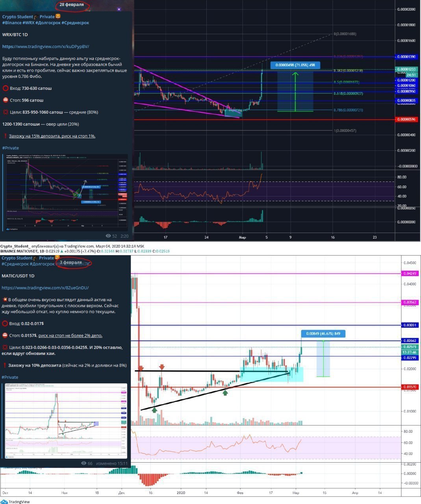This screenshot has height=504, width=421.
Task: Click the views eye icon showing 52
Action: (109, 236)
